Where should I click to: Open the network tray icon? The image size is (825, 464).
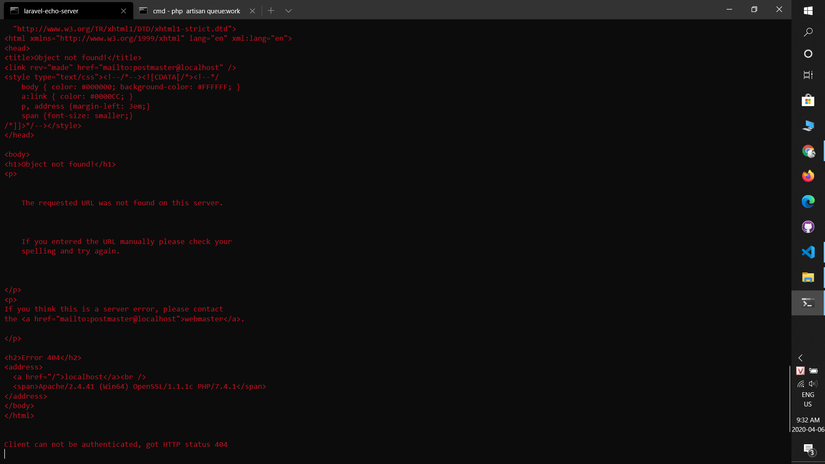[800, 384]
